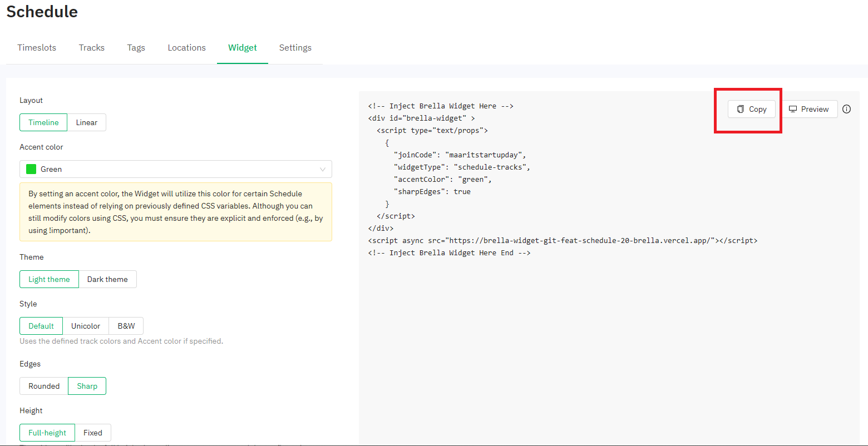This screenshot has width=868, height=446.
Task: Select the Light theme option
Action: click(x=49, y=279)
